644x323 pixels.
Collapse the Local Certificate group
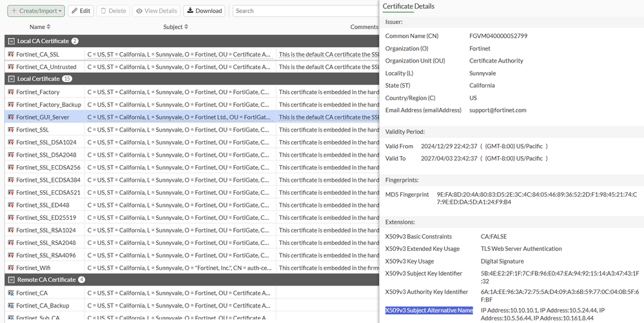12,79
